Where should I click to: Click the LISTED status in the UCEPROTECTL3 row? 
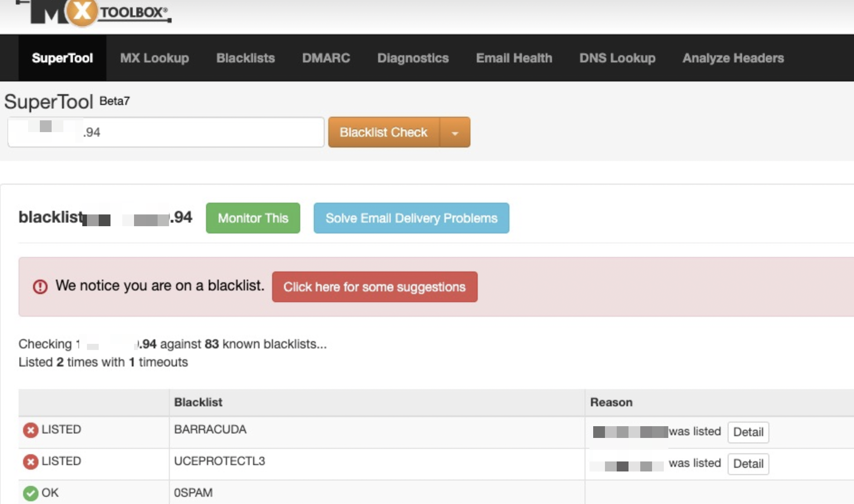(x=61, y=461)
